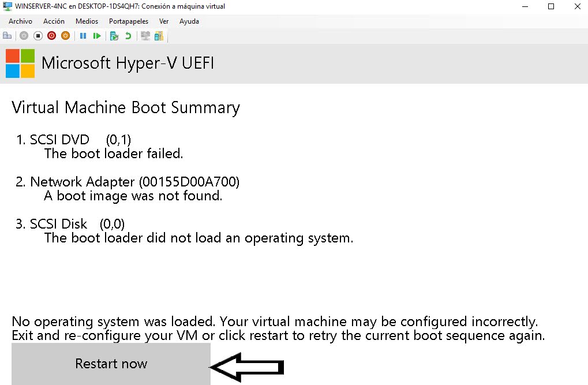Click the window title bar VM icon
Screen dimensions: 588x385
coord(8,6)
